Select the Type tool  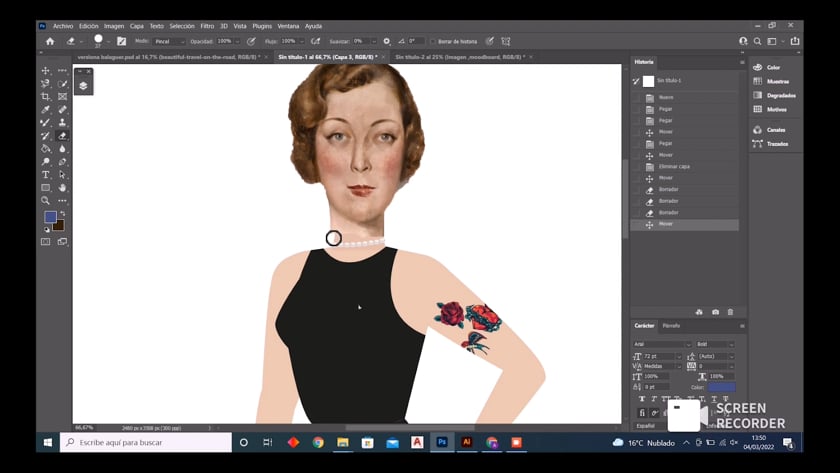point(46,175)
